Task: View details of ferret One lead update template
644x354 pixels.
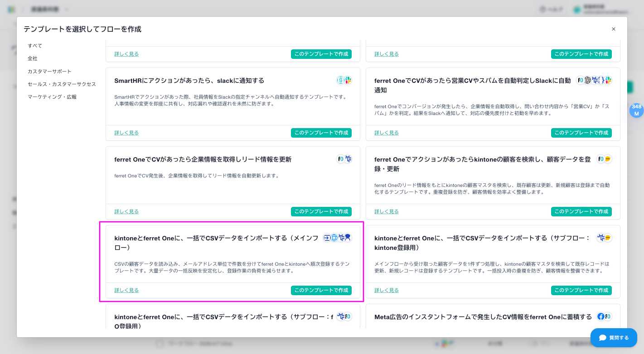Action: (x=126, y=211)
